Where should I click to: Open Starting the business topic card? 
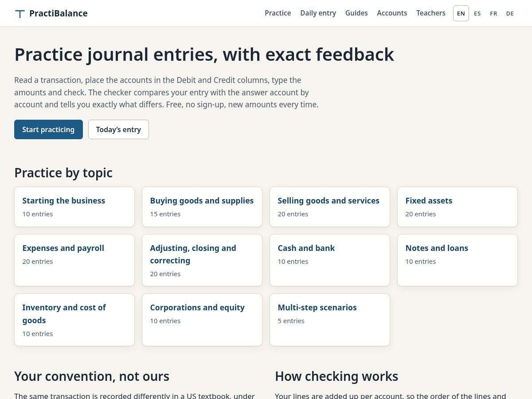point(74,207)
